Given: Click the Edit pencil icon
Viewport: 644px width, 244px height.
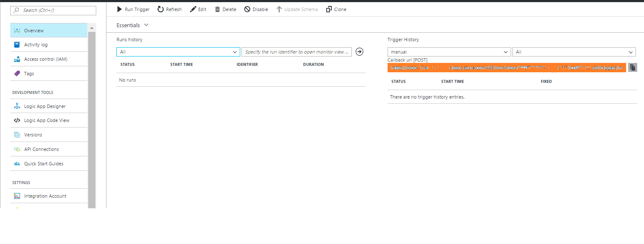Looking at the screenshot, I should (193, 9).
